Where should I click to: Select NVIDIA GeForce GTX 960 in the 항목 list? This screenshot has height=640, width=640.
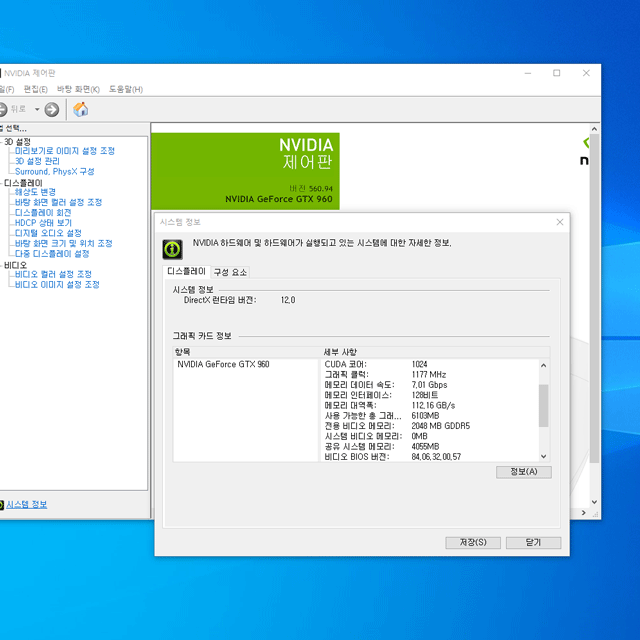[x=223, y=364]
